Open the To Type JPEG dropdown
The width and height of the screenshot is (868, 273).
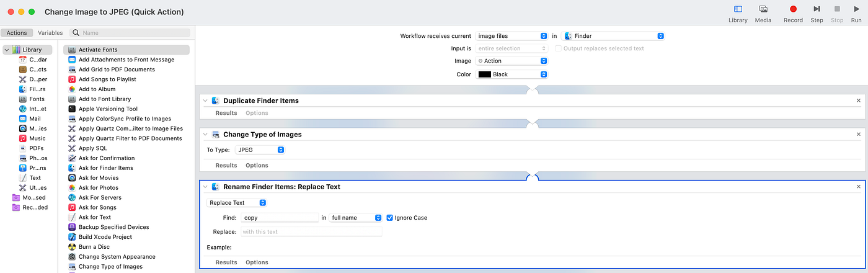pyautogui.click(x=260, y=150)
